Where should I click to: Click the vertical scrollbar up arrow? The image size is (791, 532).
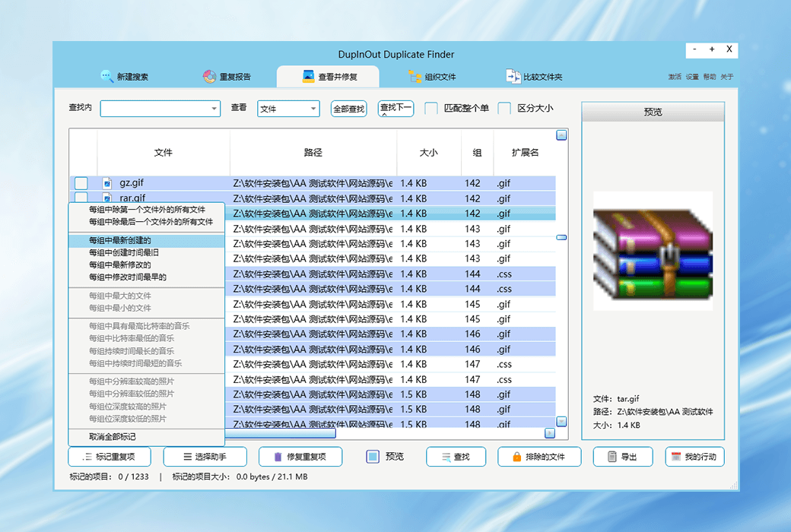tap(561, 135)
